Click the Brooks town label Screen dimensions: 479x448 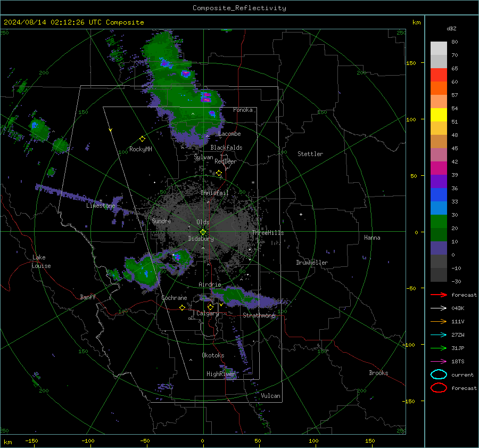[378, 373]
